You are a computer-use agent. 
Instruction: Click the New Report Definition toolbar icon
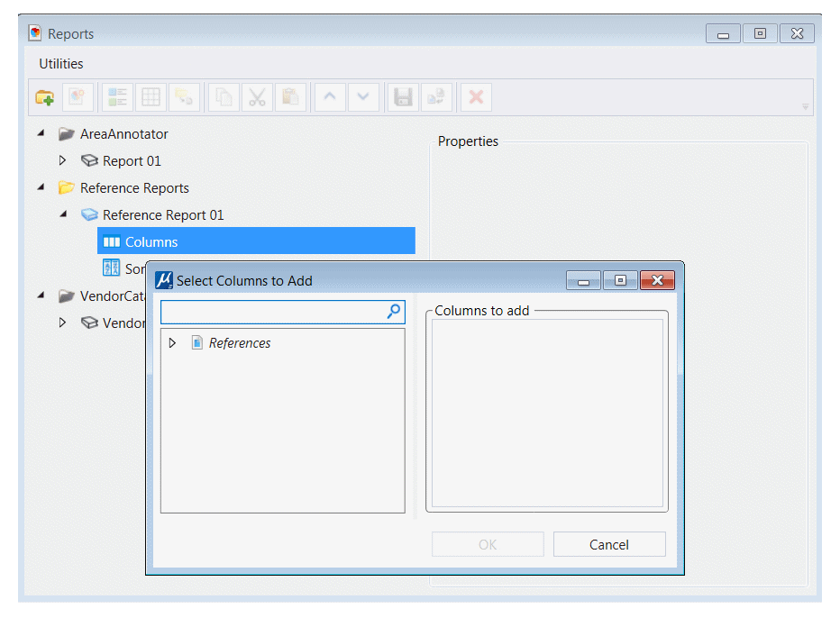[78, 97]
